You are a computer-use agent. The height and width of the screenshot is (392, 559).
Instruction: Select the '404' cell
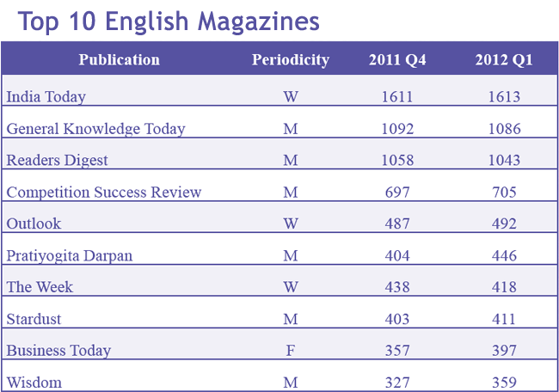[397, 256]
